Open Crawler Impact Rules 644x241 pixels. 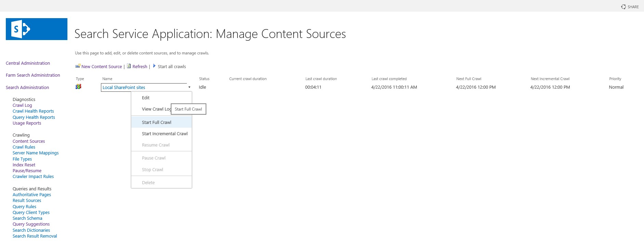33,177
